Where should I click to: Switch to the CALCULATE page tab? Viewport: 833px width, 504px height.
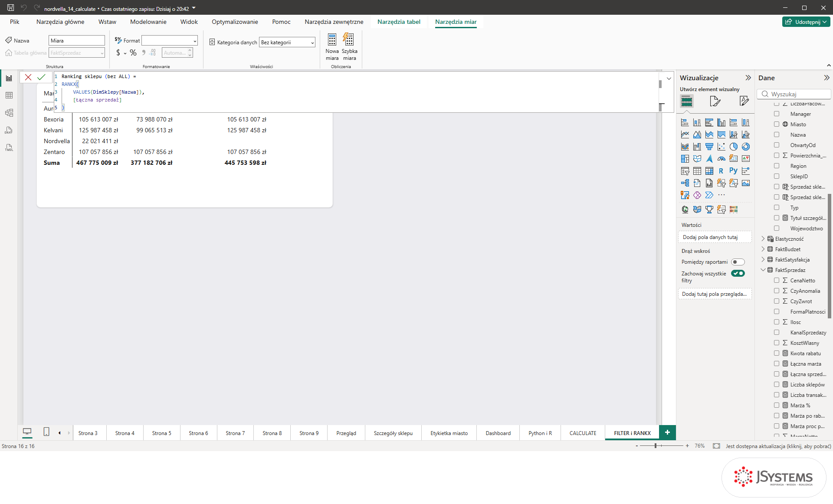tap(583, 433)
